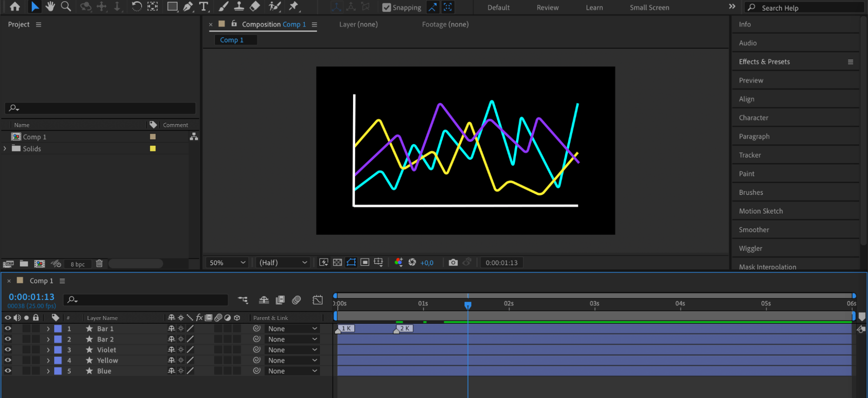
Task: Click the Home icon
Action: click(x=15, y=7)
